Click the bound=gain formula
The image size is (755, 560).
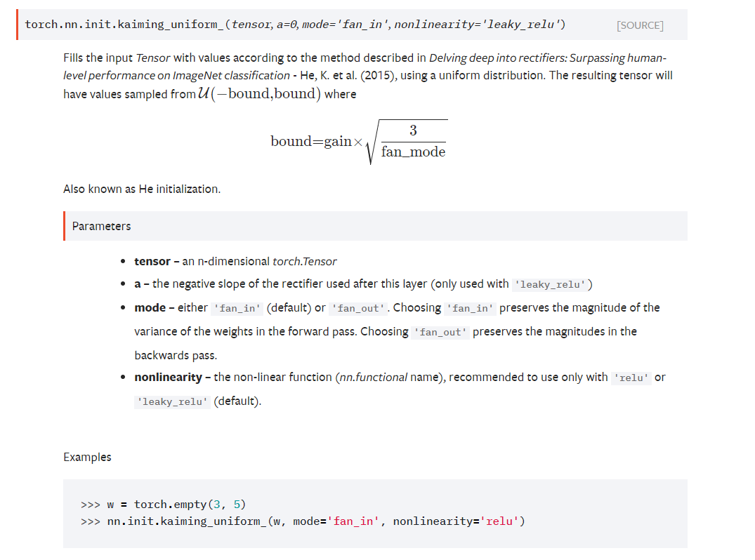coord(359,142)
